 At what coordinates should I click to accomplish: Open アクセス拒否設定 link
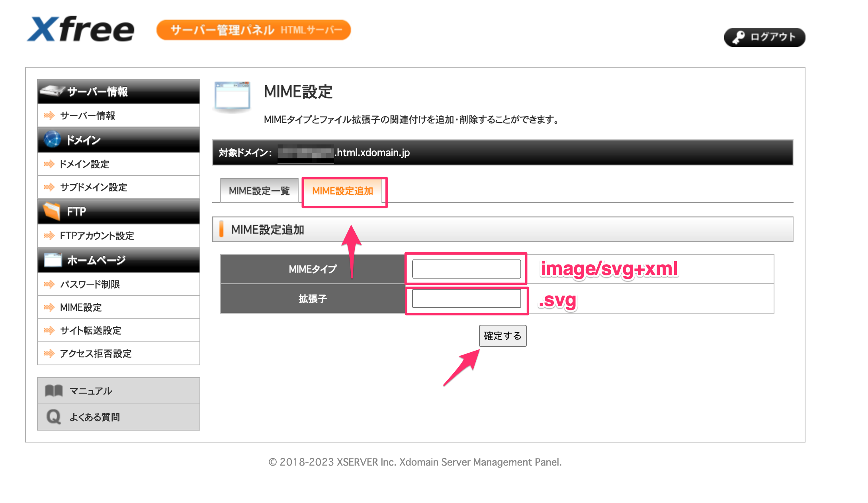[96, 353]
